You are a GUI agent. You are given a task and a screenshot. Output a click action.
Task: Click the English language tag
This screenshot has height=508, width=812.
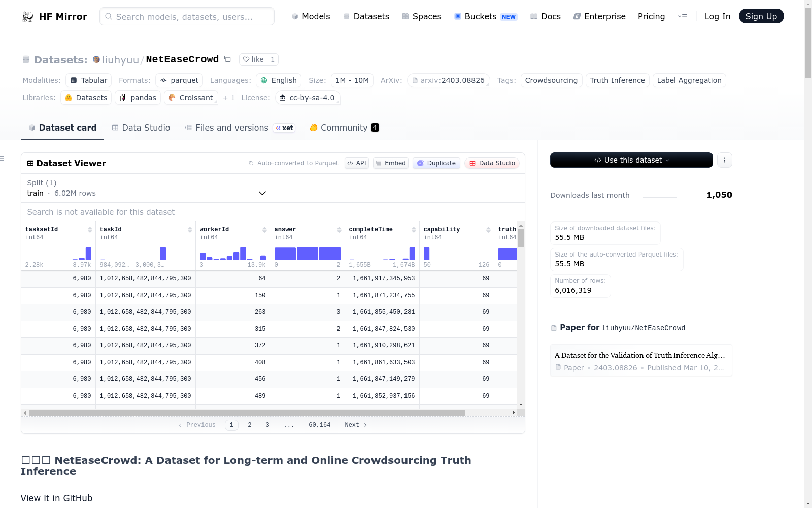[279, 80]
